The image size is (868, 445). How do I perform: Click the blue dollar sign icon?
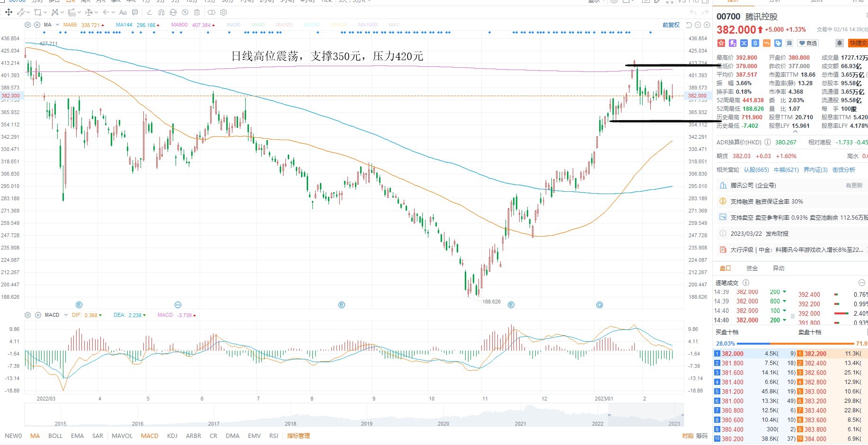[x=755, y=43]
